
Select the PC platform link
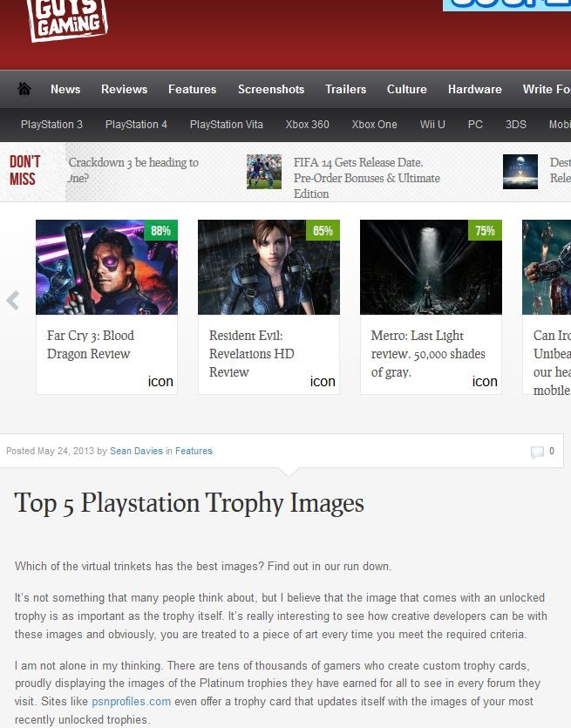[475, 125]
